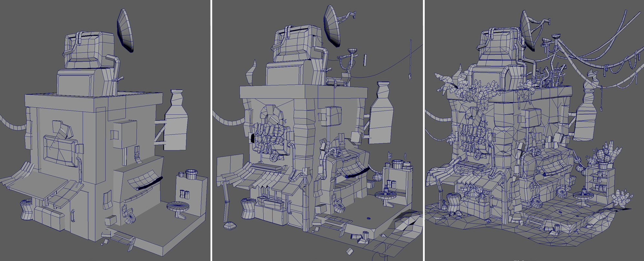Screen dimensions: 644x261
Task: Select the satellite dish in the left render
Action: pos(125,30)
